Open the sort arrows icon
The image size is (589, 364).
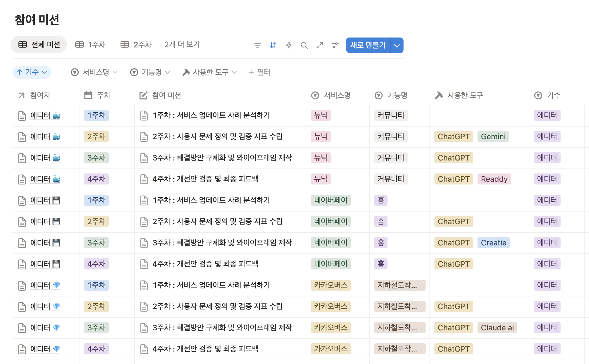coord(273,45)
